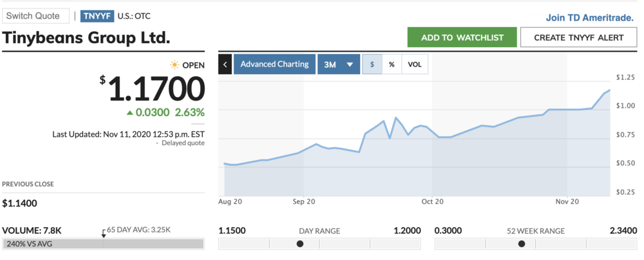Open Advanced Charting
Screen dimensions: 644x260
click(274, 65)
